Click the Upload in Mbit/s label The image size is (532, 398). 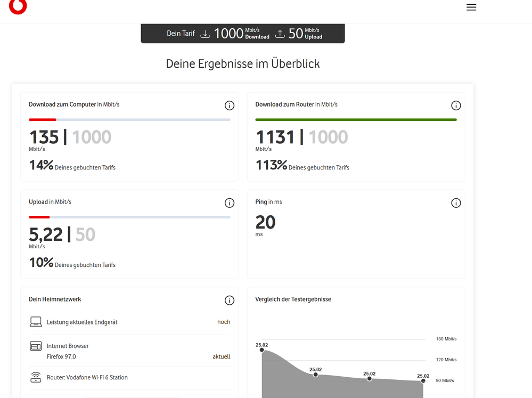click(50, 202)
